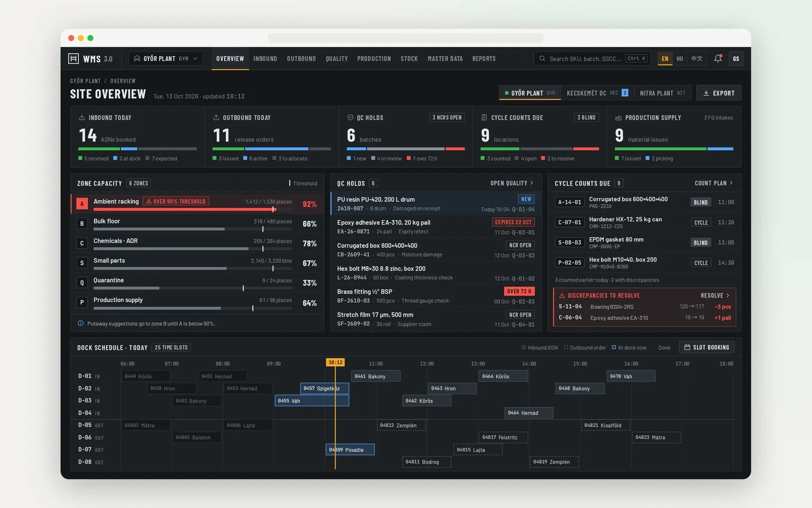Expand the Count Plan link

[714, 183]
